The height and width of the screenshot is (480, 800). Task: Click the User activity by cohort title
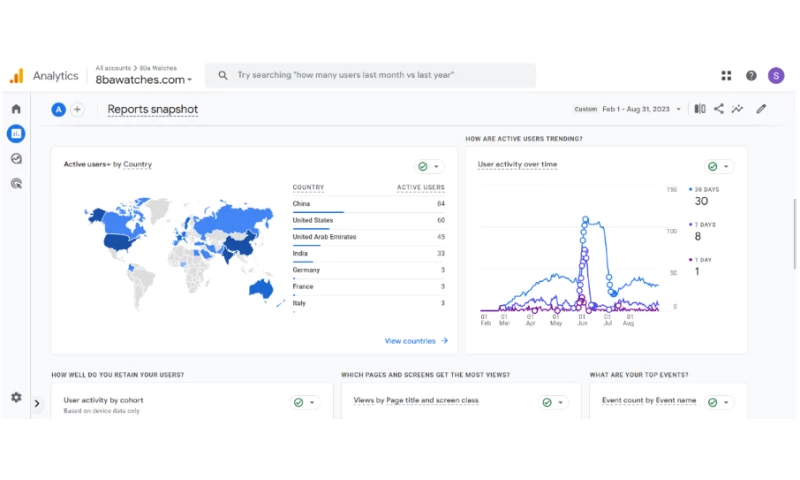[x=103, y=400]
